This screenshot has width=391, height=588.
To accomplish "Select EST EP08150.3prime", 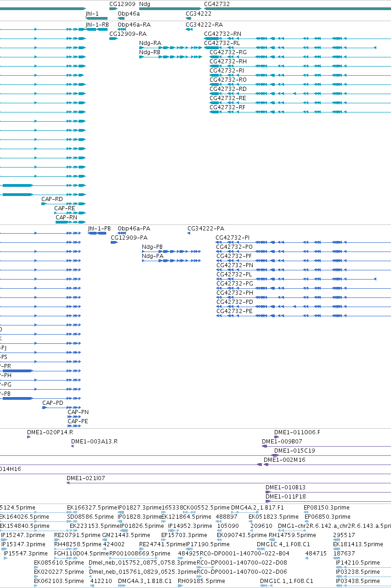I will [x=327, y=508].
